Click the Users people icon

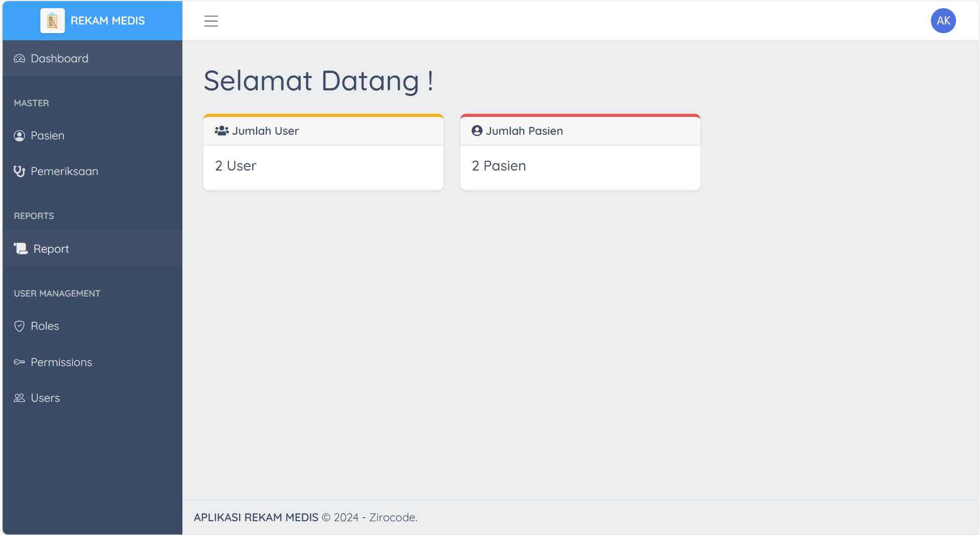click(19, 398)
